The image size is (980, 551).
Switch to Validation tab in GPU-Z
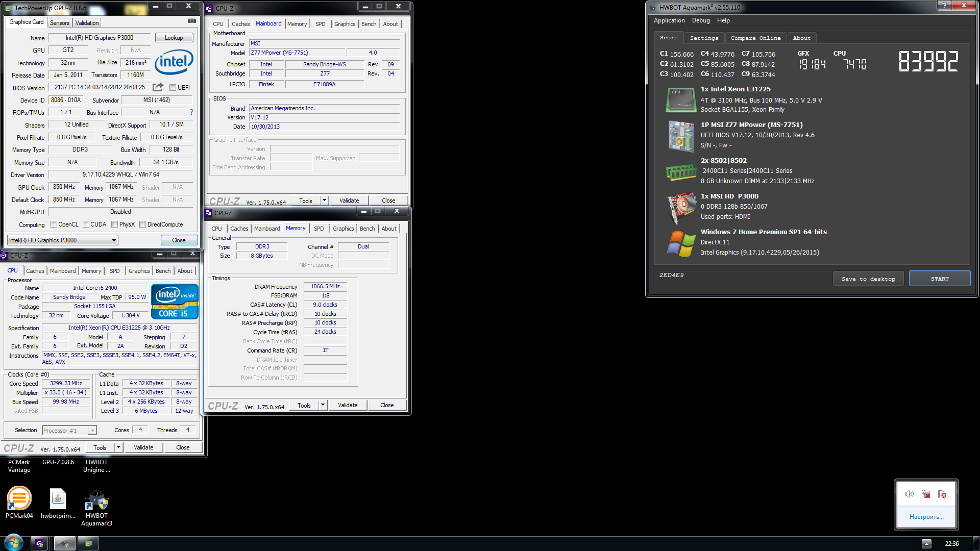click(87, 22)
